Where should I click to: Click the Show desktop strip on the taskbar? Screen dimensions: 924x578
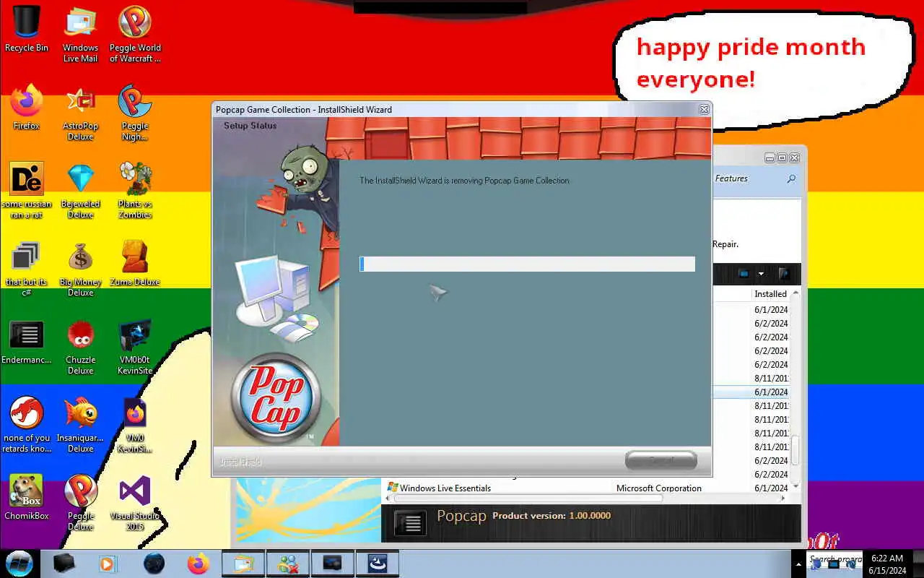pyautogui.click(x=918, y=564)
